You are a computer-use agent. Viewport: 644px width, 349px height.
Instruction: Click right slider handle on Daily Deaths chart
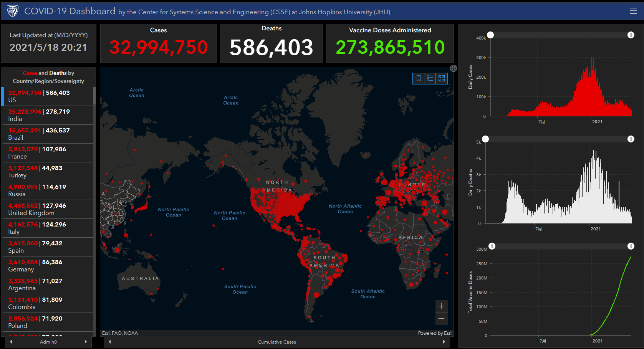(x=631, y=139)
